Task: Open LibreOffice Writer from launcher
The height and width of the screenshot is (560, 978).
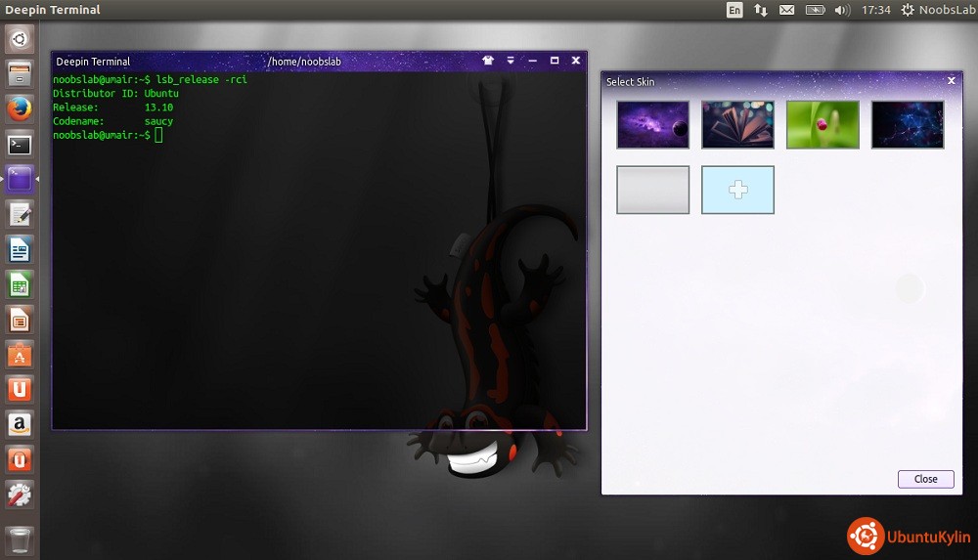Action: [x=20, y=249]
